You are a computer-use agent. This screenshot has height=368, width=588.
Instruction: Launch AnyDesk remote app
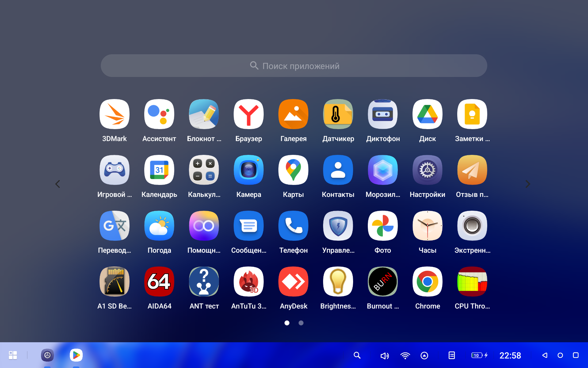[293, 282]
